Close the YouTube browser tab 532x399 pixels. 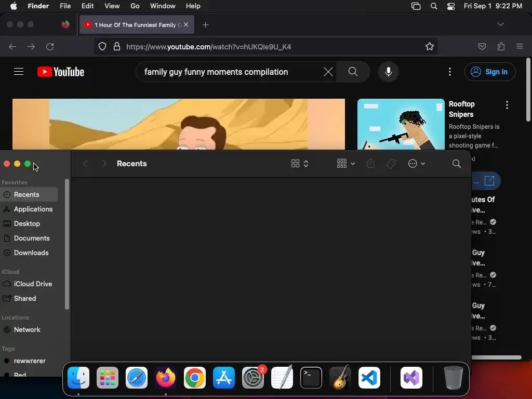click(186, 24)
